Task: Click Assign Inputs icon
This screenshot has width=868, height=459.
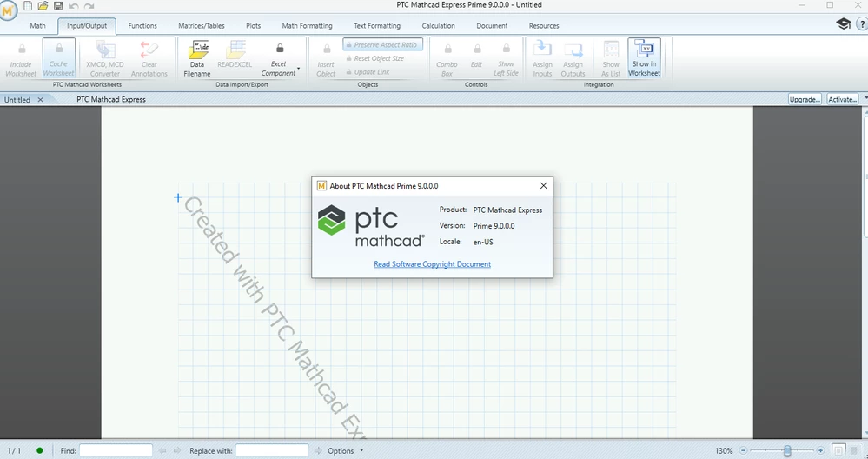Action: pyautogui.click(x=542, y=59)
